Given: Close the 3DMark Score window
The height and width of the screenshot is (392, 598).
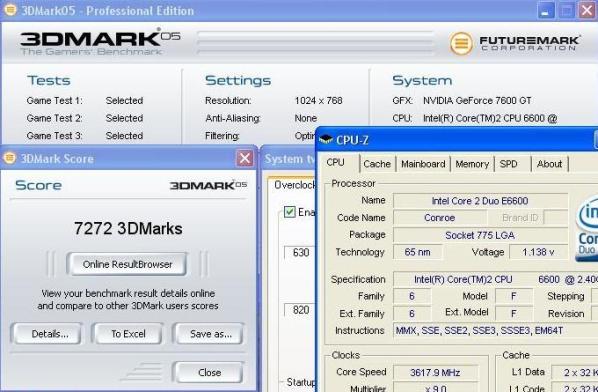Looking at the screenshot, I should pyautogui.click(x=245, y=158).
